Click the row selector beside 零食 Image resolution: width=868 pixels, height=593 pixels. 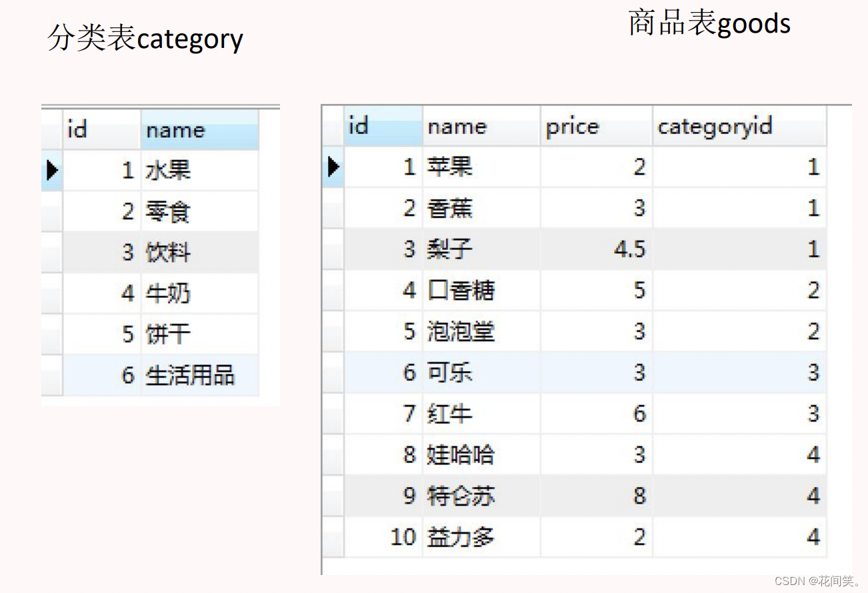pos(52,211)
